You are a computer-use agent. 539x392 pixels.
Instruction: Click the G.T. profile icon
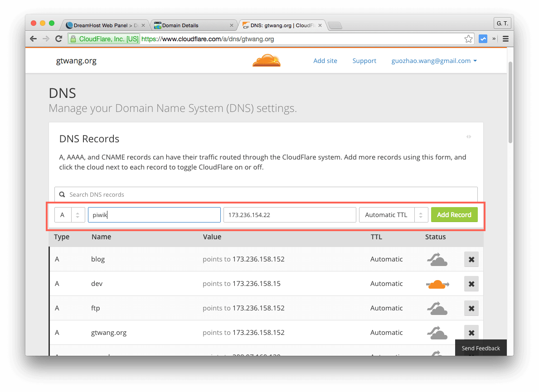[x=502, y=23]
